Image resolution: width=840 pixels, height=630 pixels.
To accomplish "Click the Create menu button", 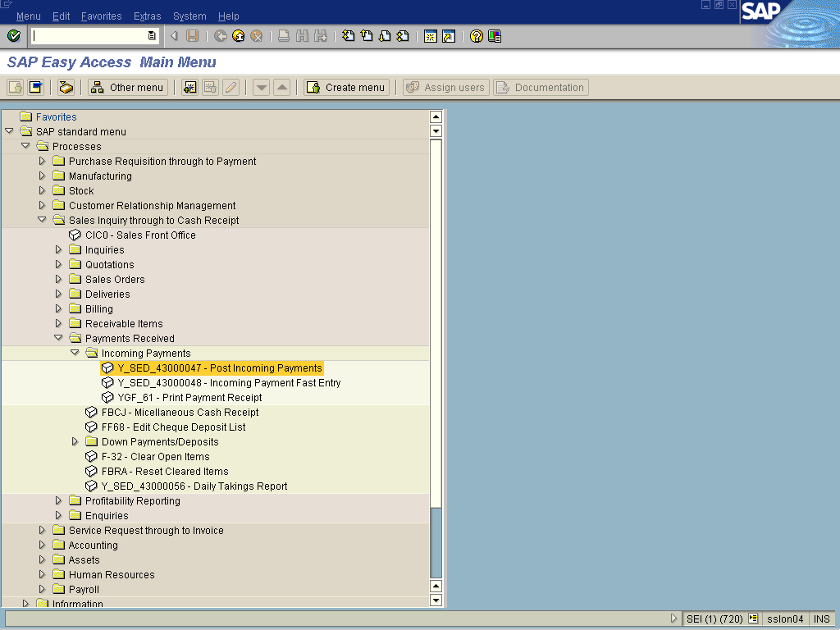I will click(x=345, y=88).
